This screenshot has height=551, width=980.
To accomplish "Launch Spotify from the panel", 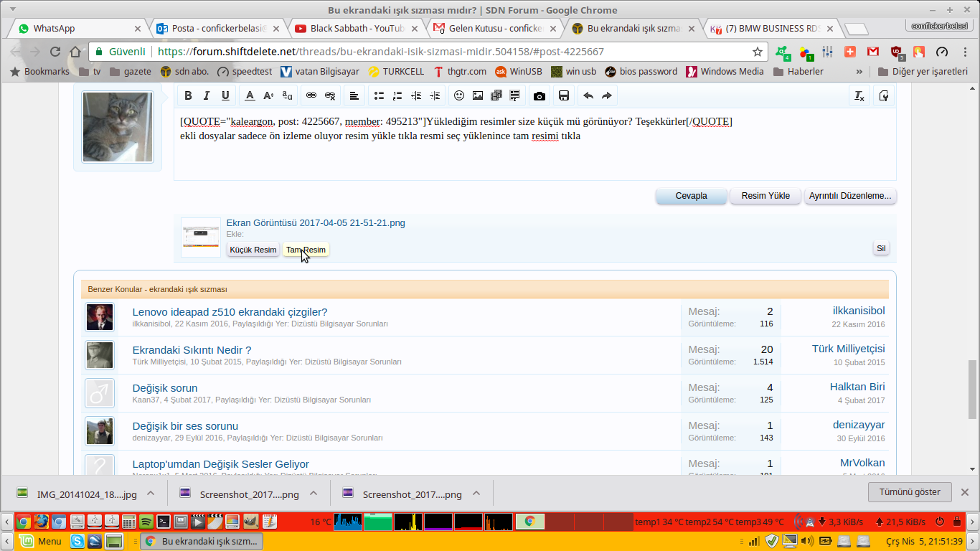I will pos(146,522).
